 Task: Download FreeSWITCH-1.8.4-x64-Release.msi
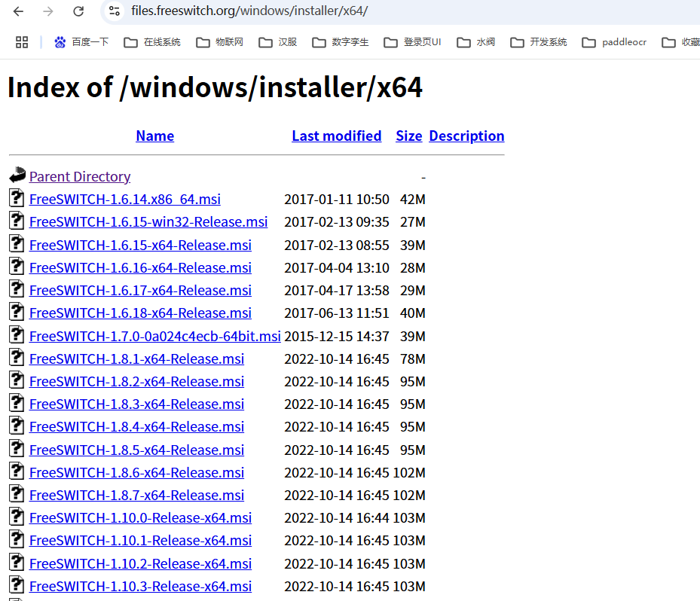click(x=136, y=427)
